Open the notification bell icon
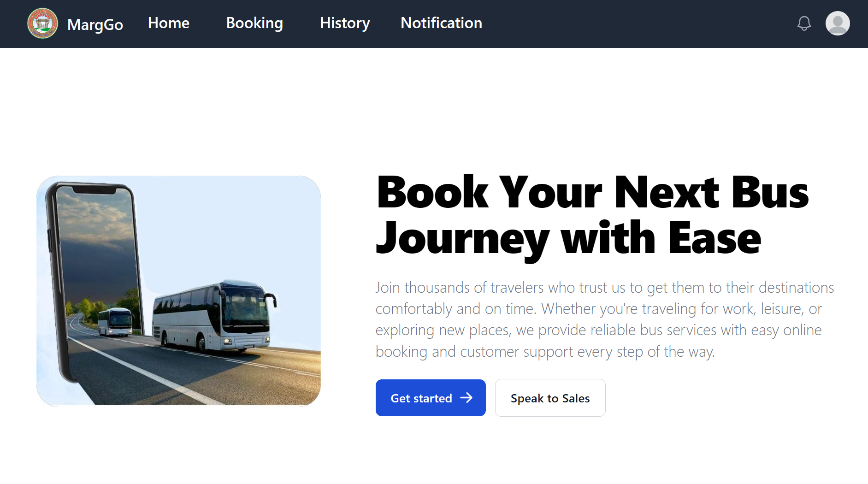Viewport: 868px width, 484px height. pyautogui.click(x=804, y=24)
